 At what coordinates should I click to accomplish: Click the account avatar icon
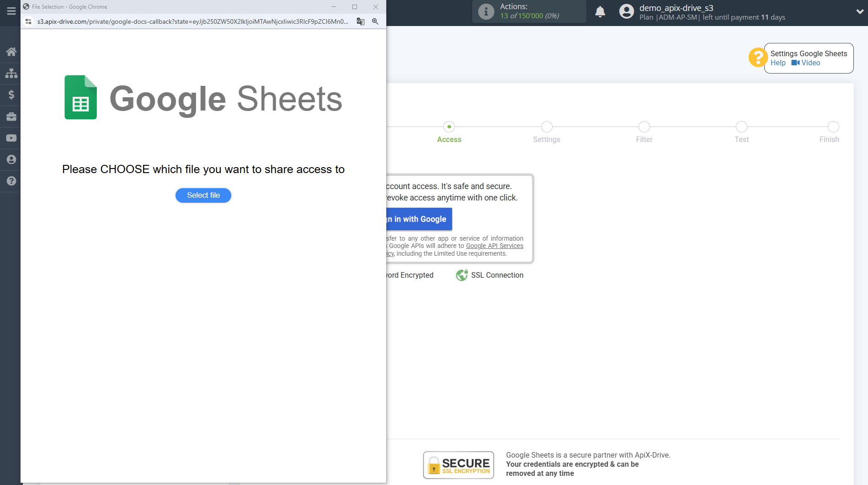pyautogui.click(x=626, y=11)
